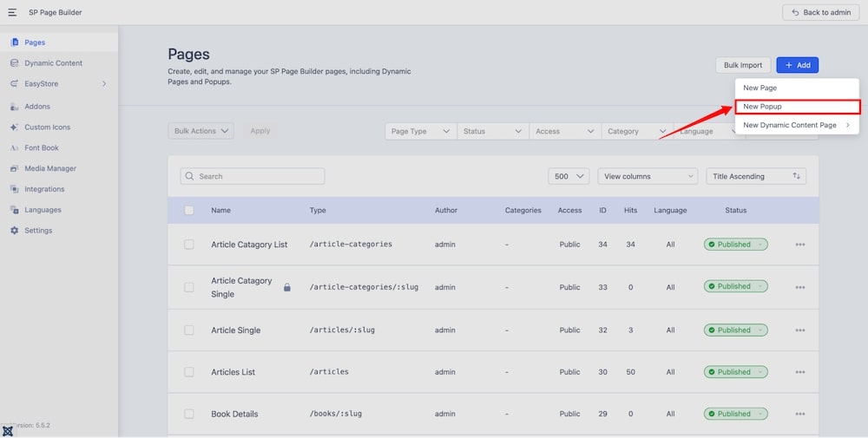Toggle the select-all checkbox in header
This screenshot has height=438, width=868.
point(189,210)
